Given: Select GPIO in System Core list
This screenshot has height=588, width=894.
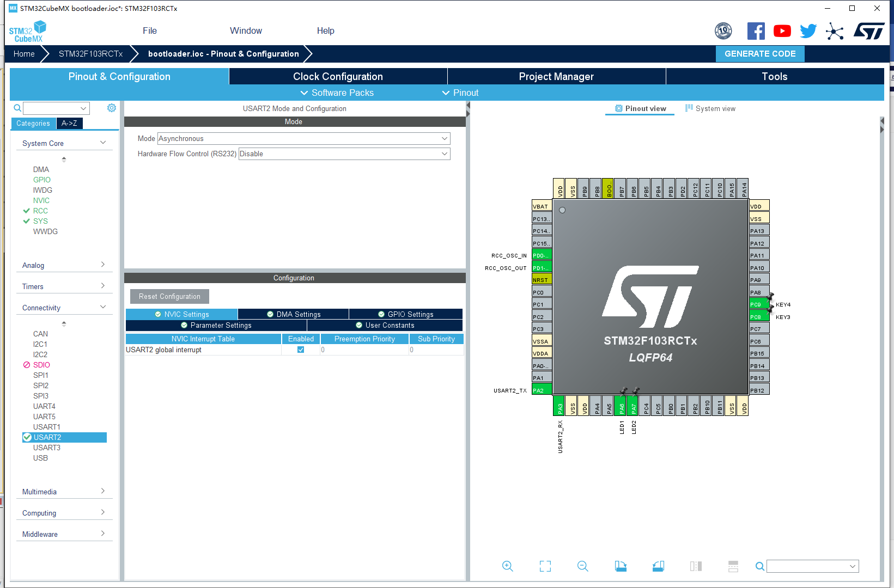Looking at the screenshot, I should point(42,180).
